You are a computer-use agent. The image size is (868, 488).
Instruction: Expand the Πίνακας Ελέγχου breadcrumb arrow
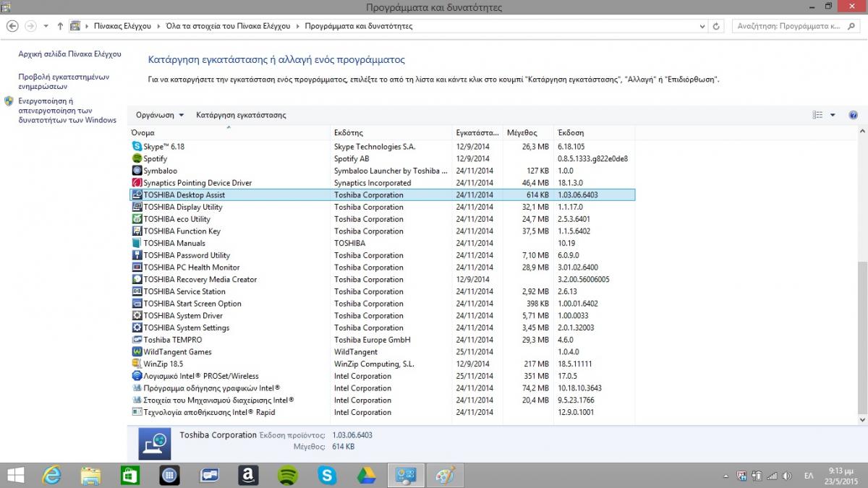coord(158,26)
